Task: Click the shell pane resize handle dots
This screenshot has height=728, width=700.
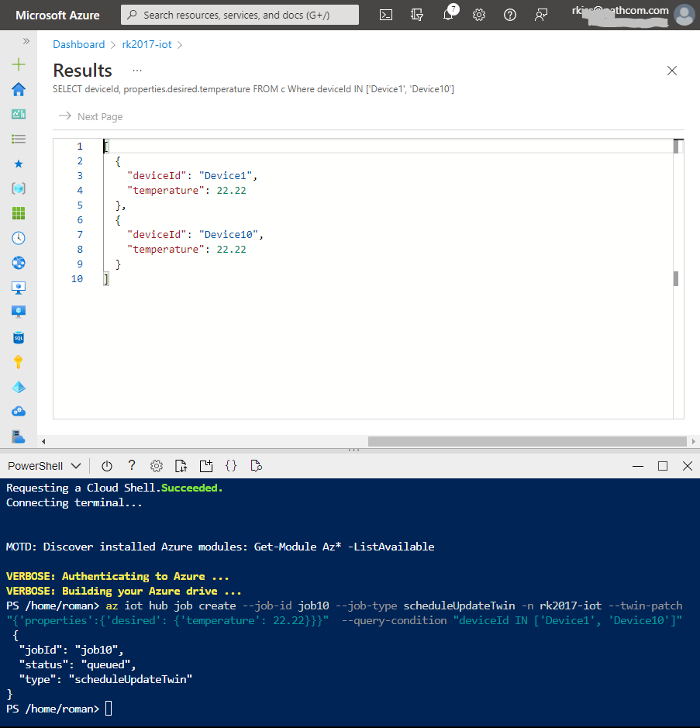Action: tap(353, 450)
